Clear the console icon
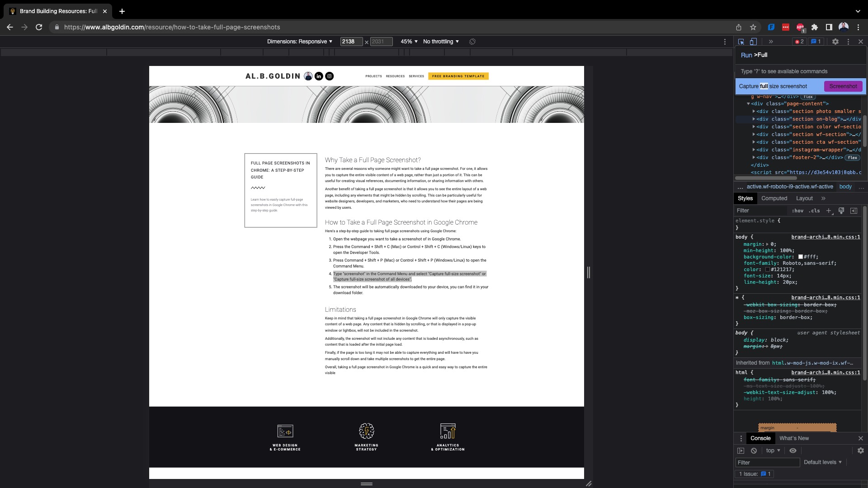 pos(754,450)
